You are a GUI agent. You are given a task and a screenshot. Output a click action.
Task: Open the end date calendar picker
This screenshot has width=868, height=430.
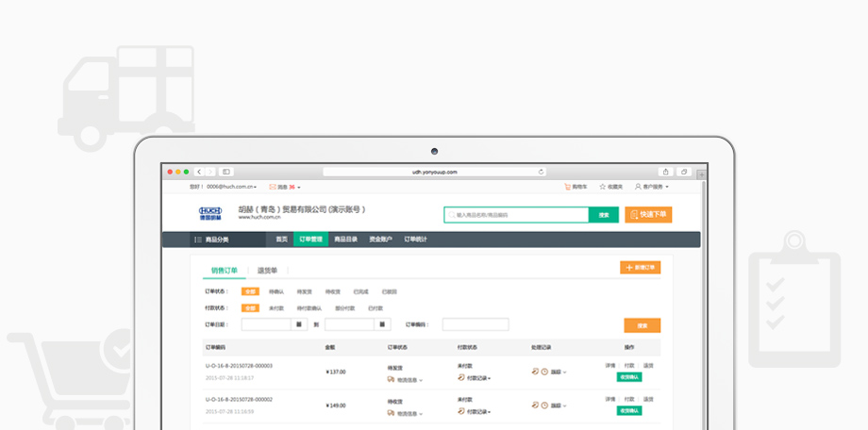tap(383, 324)
